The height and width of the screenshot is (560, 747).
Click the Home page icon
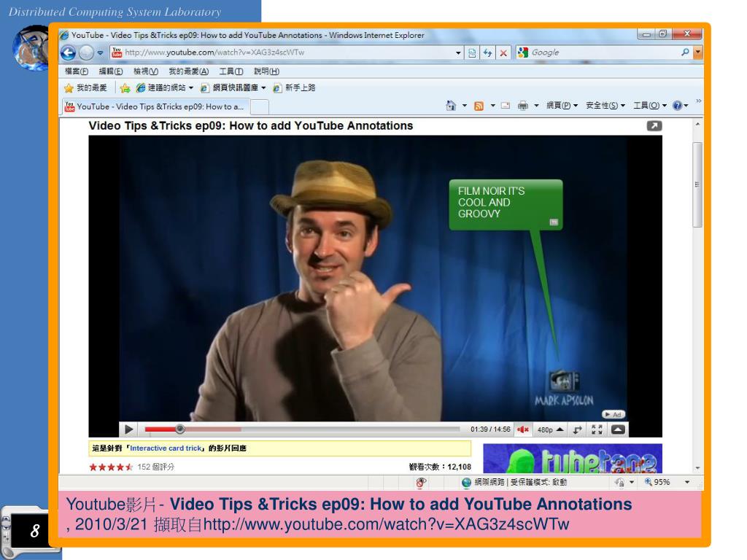451,106
